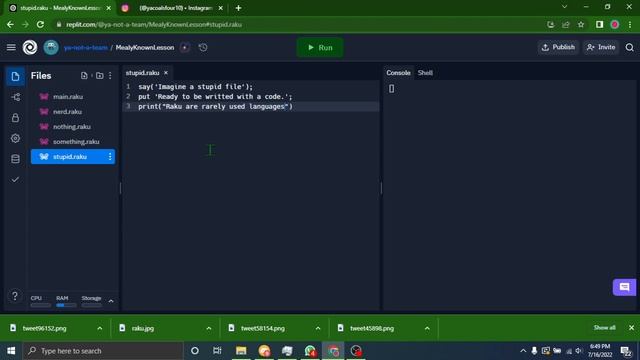640x360 pixels.
Task: Click the Windows search box
Action: pyautogui.click(x=103, y=351)
